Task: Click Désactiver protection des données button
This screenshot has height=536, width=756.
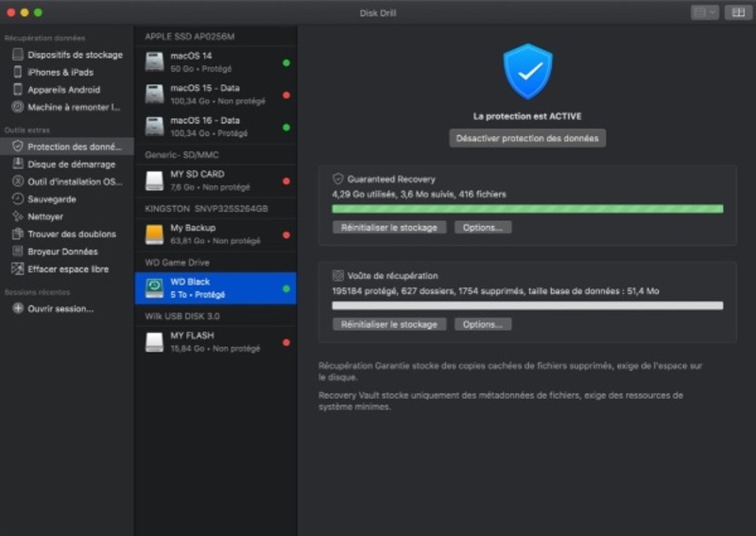Action: (527, 138)
